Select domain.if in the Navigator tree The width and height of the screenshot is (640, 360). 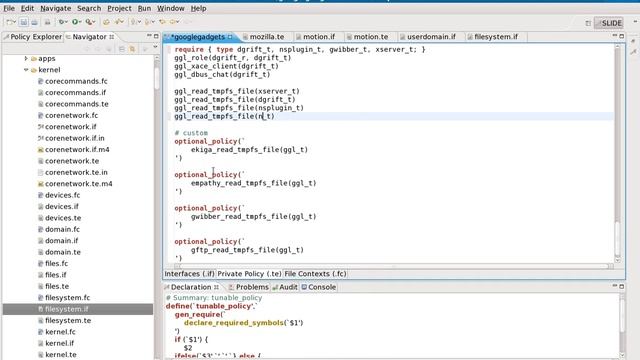tap(61, 241)
